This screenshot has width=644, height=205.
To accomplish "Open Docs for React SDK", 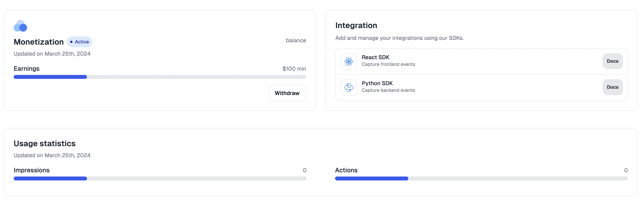I will tap(612, 61).
